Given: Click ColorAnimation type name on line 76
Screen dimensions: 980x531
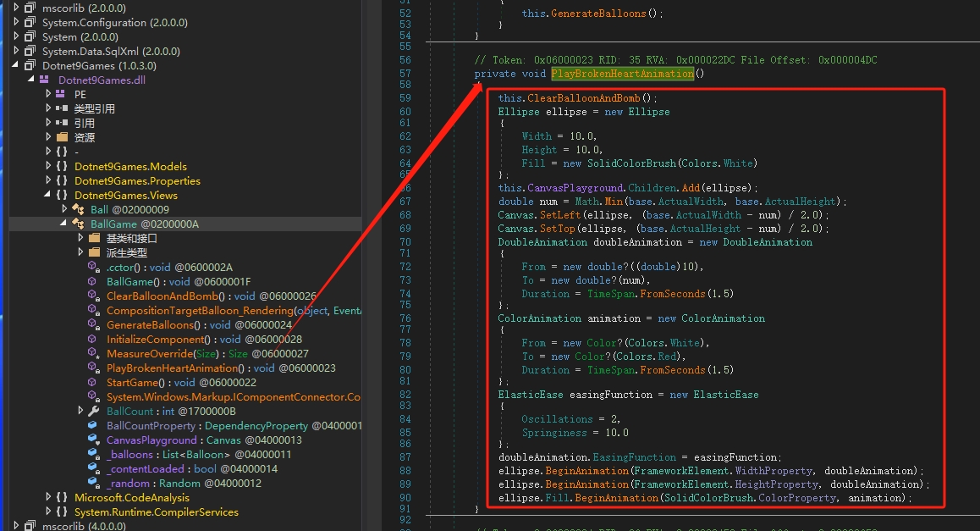Looking at the screenshot, I should tap(539, 318).
